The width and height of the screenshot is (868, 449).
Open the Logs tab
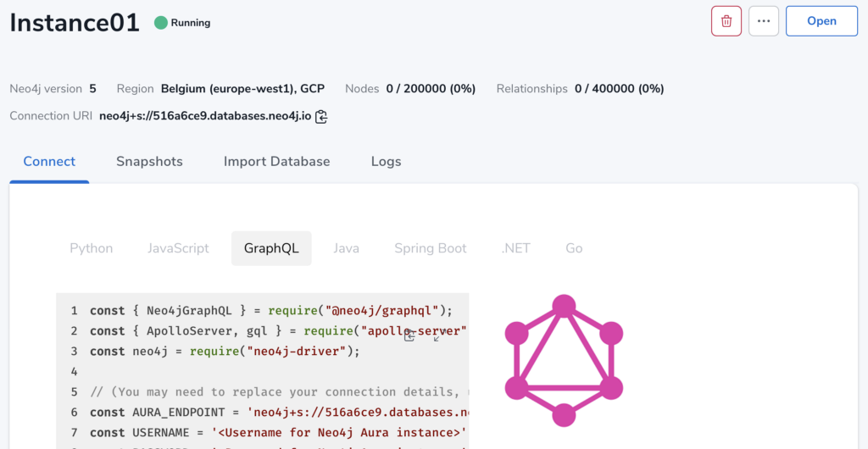tap(386, 162)
